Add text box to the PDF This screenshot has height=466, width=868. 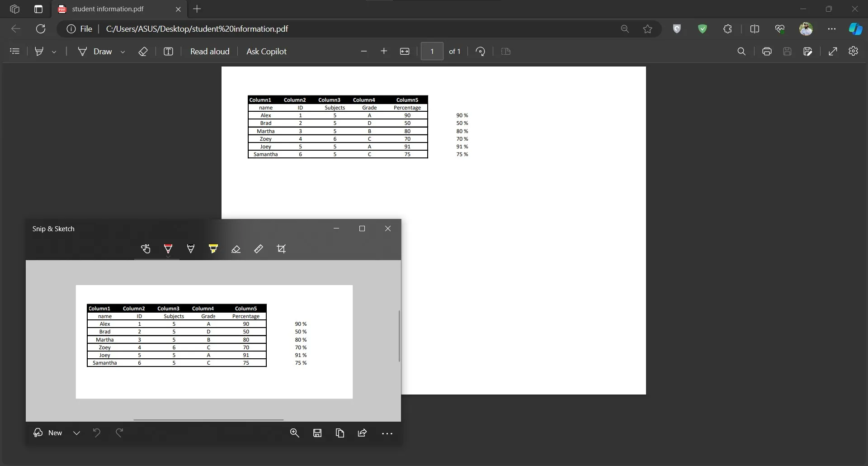pyautogui.click(x=168, y=52)
